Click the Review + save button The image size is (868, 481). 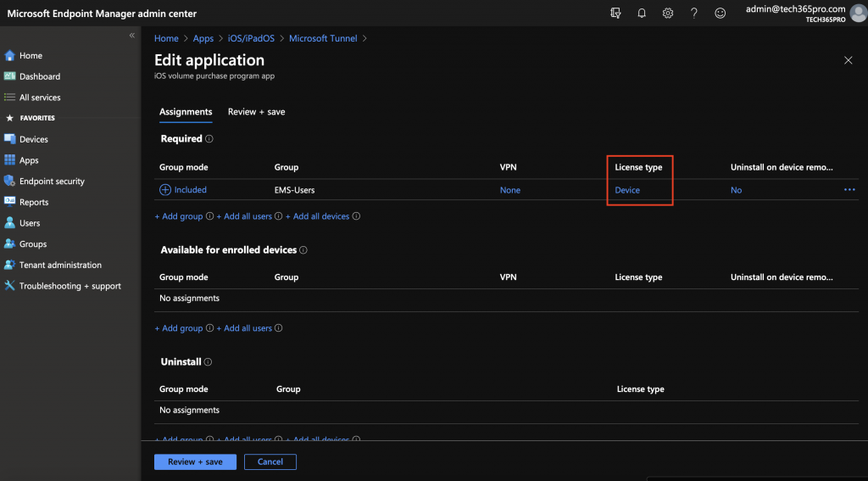click(195, 461)
